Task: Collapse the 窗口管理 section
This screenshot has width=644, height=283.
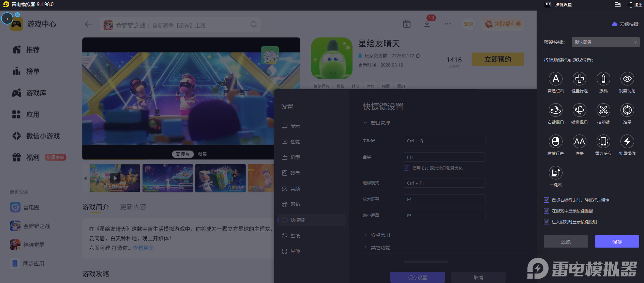Action: (380, 123)
